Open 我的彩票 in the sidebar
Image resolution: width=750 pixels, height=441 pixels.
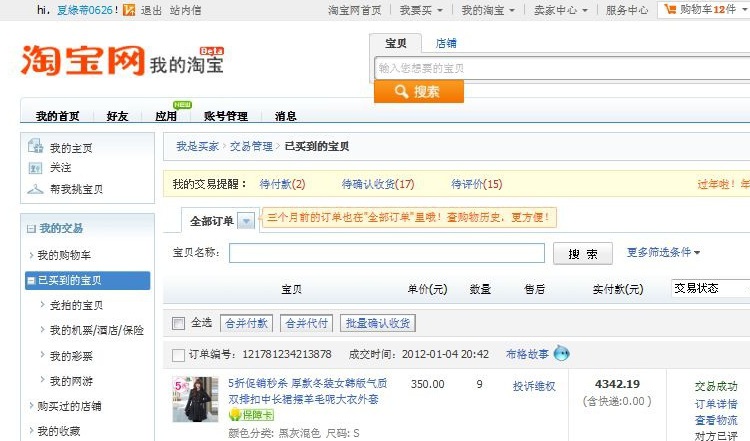71,356
